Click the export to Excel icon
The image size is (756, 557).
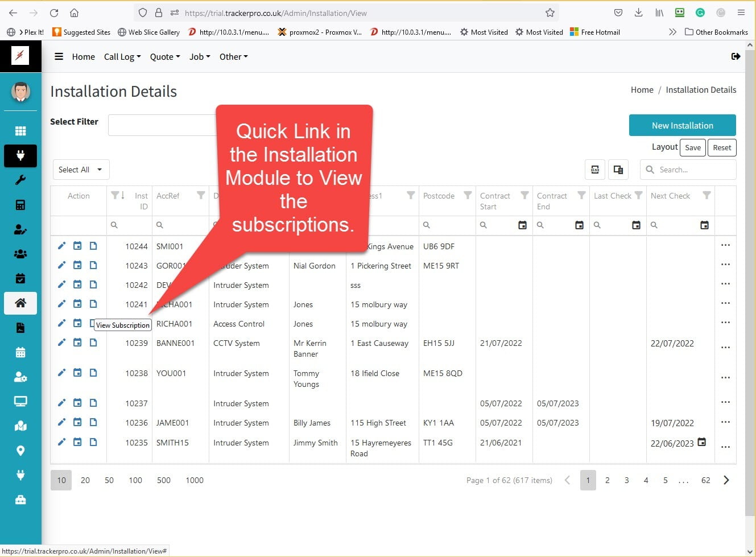[595, 170]
